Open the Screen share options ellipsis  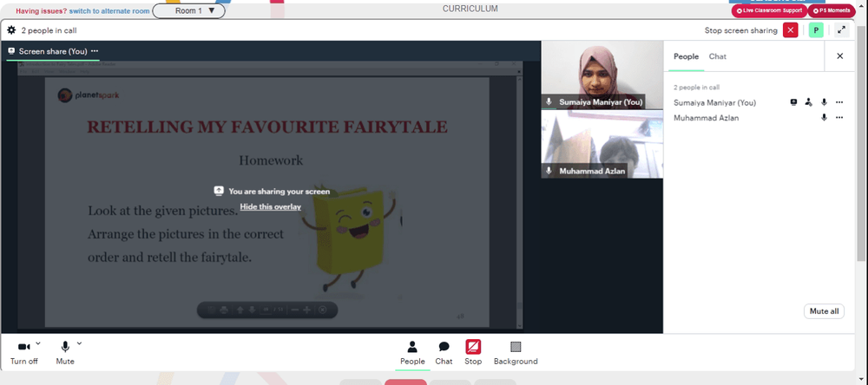[95, 51]
